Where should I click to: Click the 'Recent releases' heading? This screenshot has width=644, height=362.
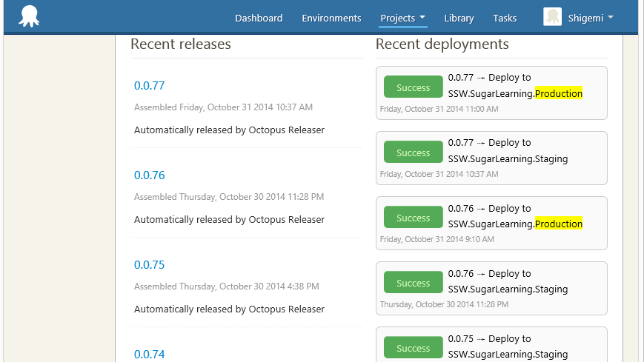[181, 44]
